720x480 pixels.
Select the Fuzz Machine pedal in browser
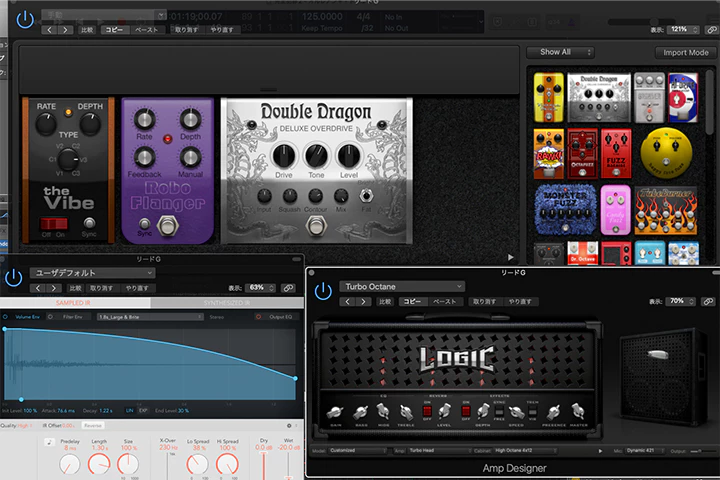(x=616, y=153)
